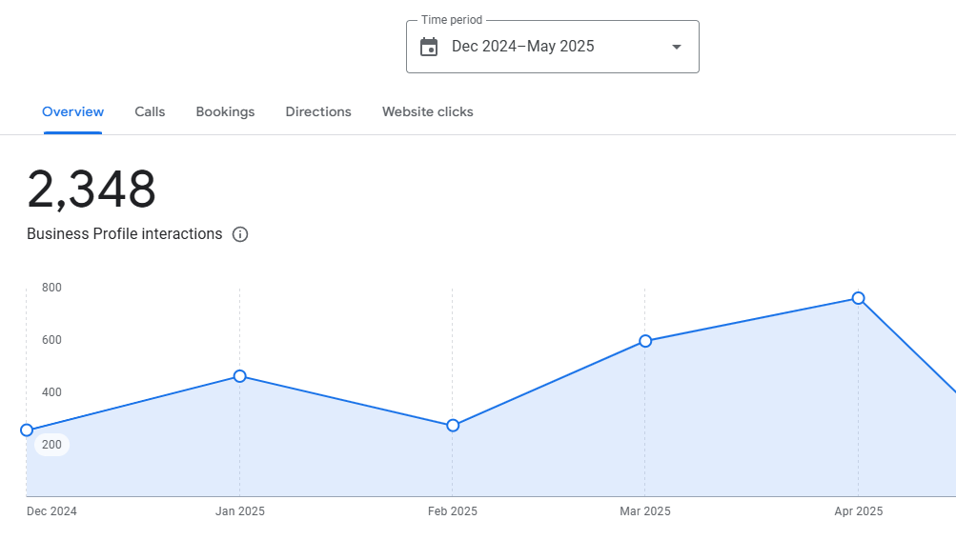Click the Jan 2025 x-axis label
The width and height of the screenshot is (956, 560).
240,511
